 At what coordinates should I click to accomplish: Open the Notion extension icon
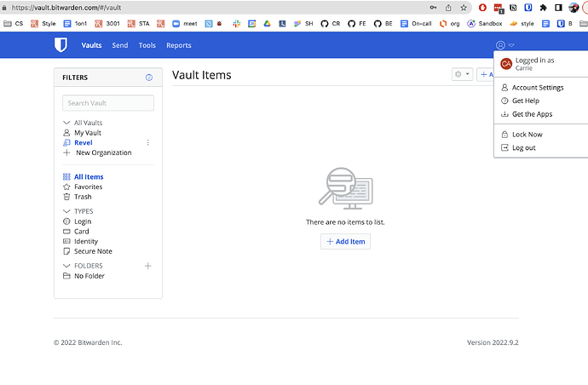[x=513, y=8]
